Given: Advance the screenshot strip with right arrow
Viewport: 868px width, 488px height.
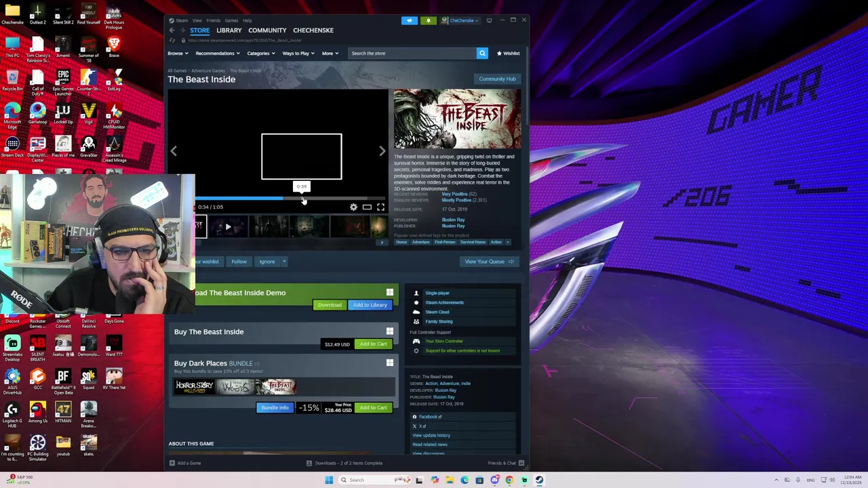Looking at the screenshot, I should click(x=382, y=242).
